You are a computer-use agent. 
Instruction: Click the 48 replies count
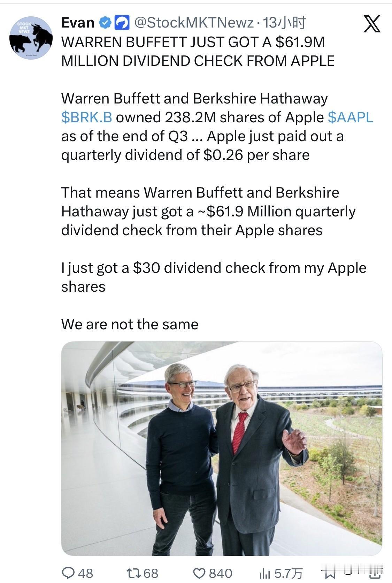(x=85, y=573)
